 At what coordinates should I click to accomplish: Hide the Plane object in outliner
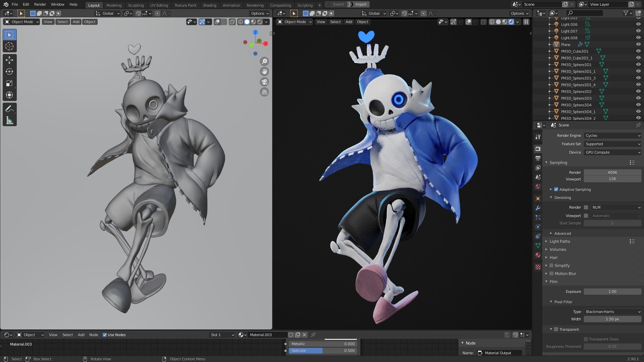[x=638, y=45]
